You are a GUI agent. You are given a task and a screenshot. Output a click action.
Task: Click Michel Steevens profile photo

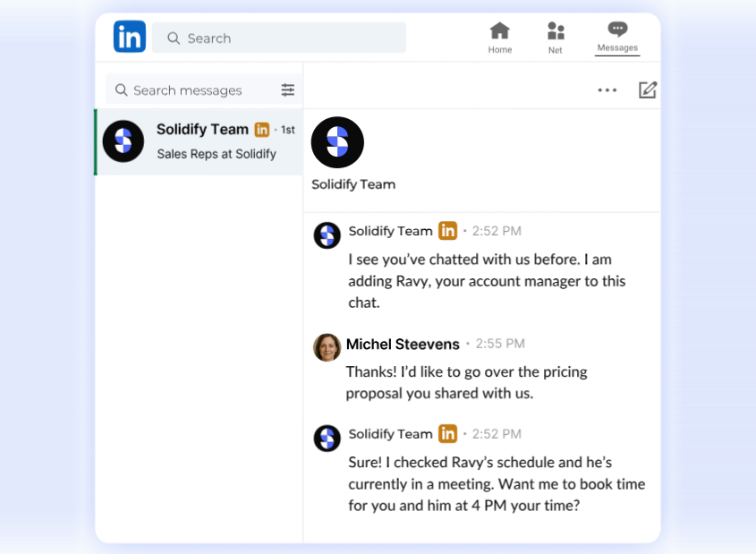[327, 347]
